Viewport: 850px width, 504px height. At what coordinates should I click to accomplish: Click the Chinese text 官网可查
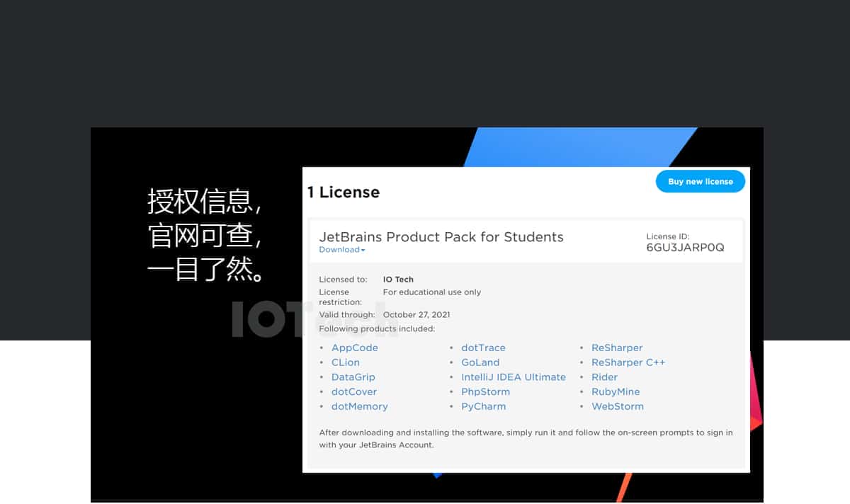pos(205,235)
